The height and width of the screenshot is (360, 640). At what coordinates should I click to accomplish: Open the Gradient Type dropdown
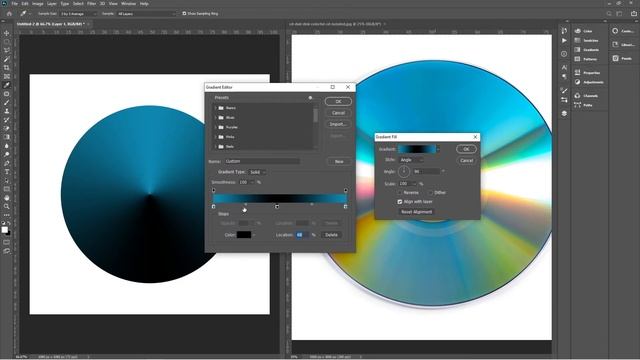(258, 172)
